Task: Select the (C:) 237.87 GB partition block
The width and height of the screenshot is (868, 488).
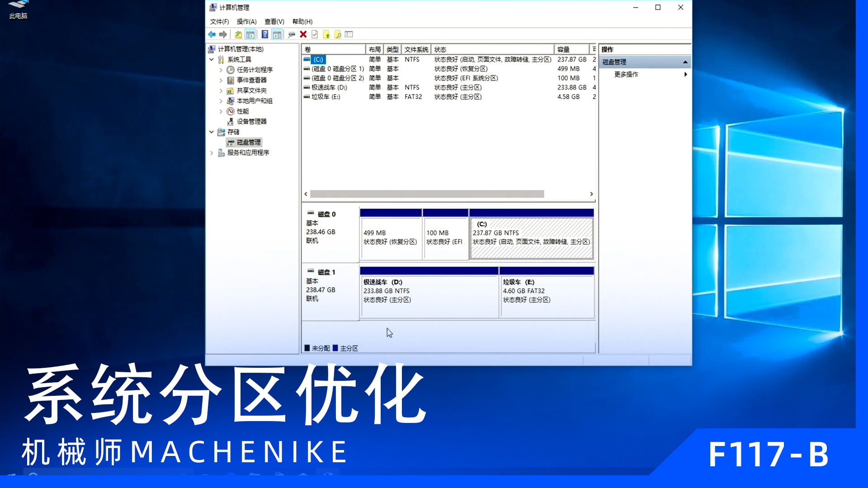Action: 532,234
